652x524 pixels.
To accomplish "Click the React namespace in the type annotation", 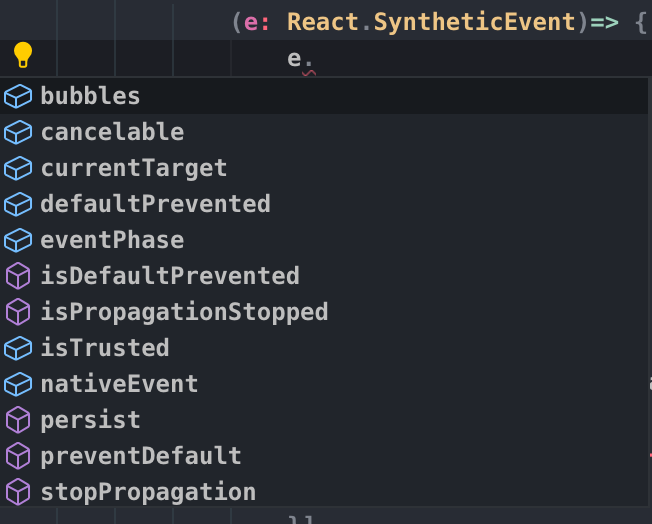I will tap(322, 21).
